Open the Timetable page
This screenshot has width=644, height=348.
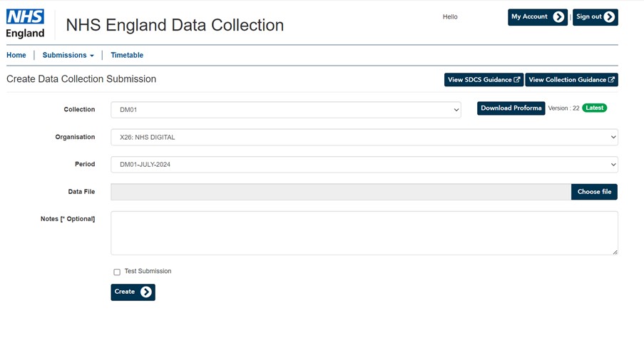[x=127, y=55]
